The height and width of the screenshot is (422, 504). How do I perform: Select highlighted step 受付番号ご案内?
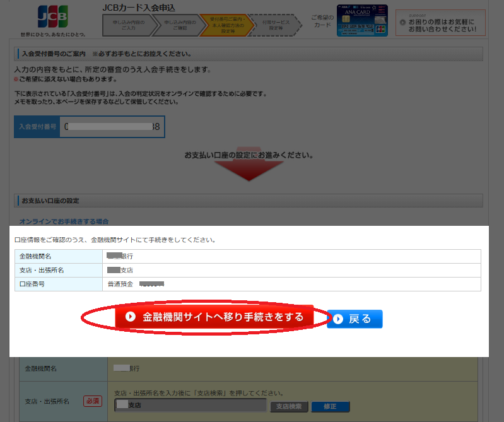(x=228, y=25)
